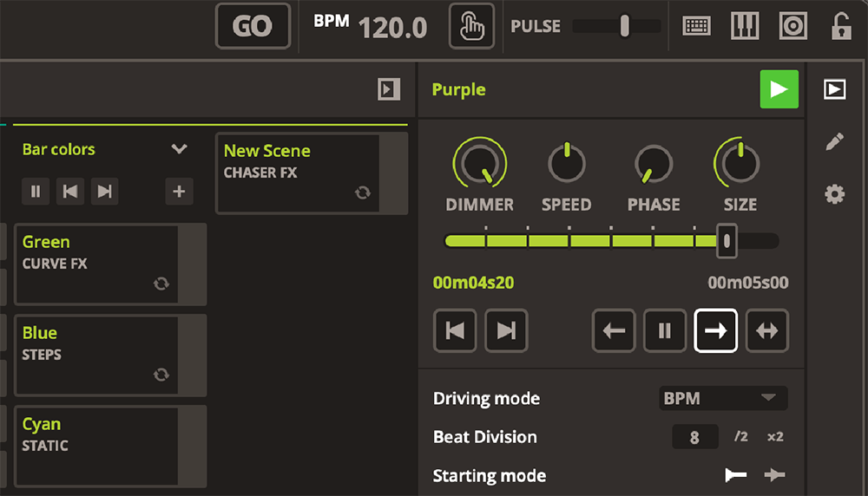Click the x2 beat division button
The height and width of the screenshot is (496, 868).
tap(774, 437)
